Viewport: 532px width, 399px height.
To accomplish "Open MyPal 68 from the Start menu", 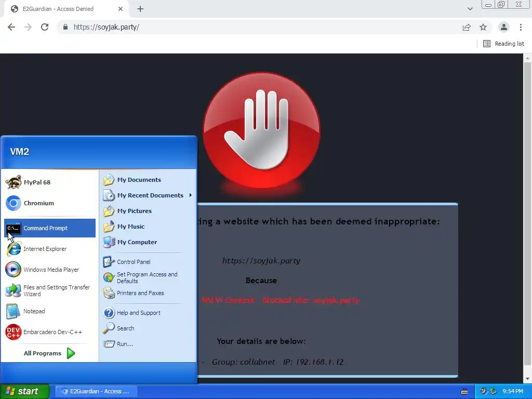I will (49, 182).
